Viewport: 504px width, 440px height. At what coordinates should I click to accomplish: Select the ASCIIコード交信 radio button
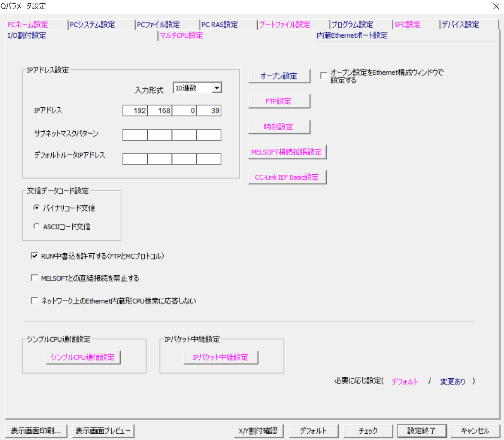click(36, 226)
